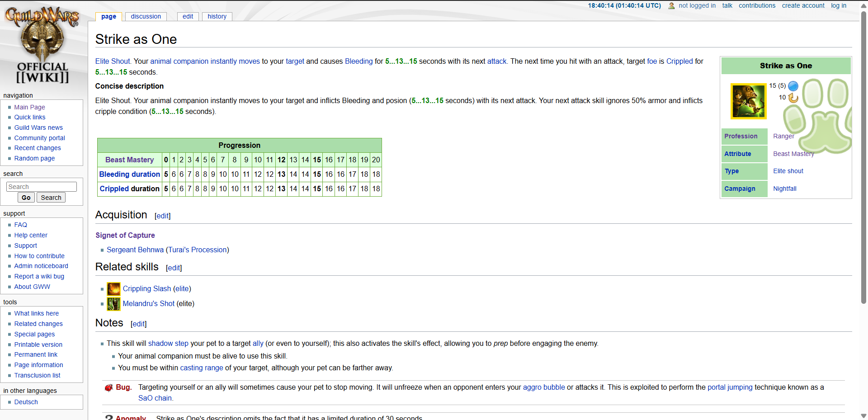Open Guild Wars news
The height and width of the screenshot is (420, 868).
click(x=38, y=127)
